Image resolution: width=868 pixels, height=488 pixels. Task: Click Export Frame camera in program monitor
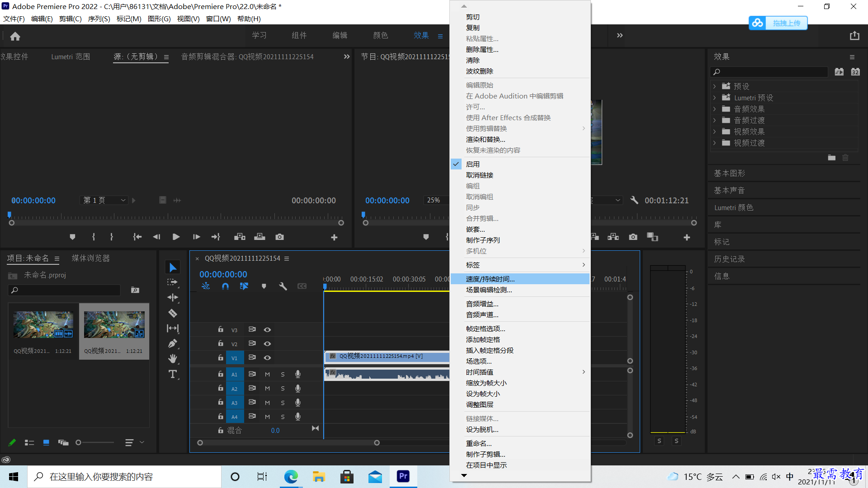[x=633, y=237]
